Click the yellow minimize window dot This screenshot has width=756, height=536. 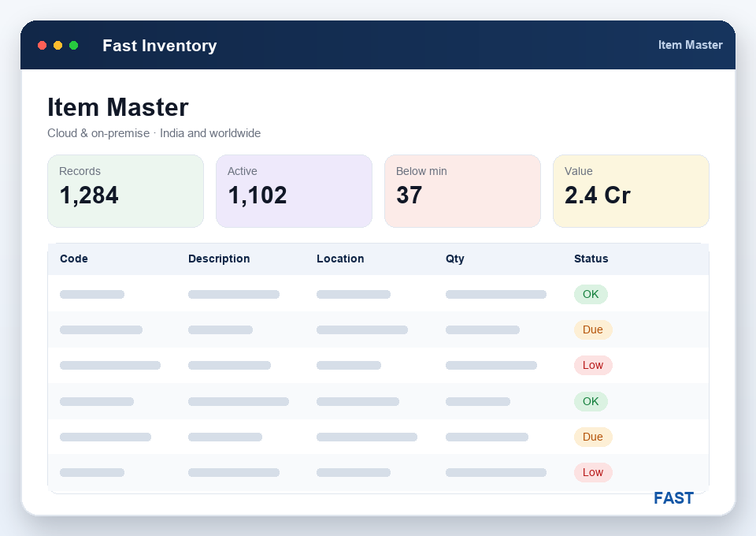(x=57, y=46)
